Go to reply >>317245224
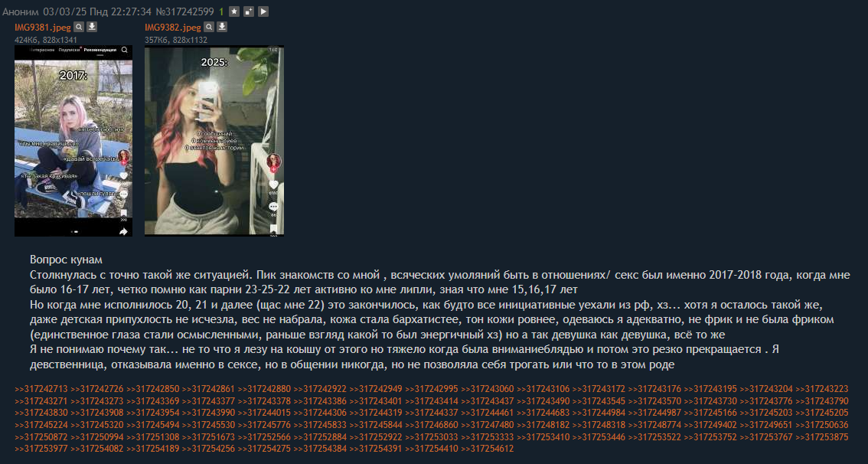The image size is (868, 464). [41, 425]
